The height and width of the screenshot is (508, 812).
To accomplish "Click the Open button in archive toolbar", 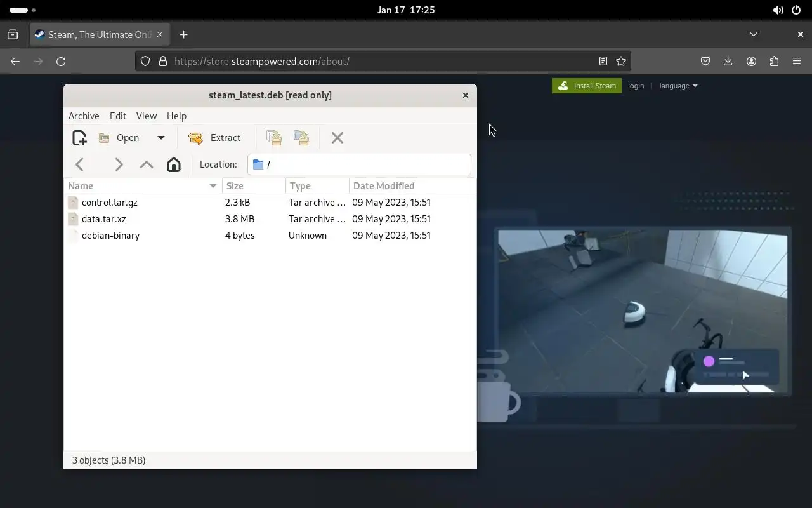I will click(x=119, y=138).
